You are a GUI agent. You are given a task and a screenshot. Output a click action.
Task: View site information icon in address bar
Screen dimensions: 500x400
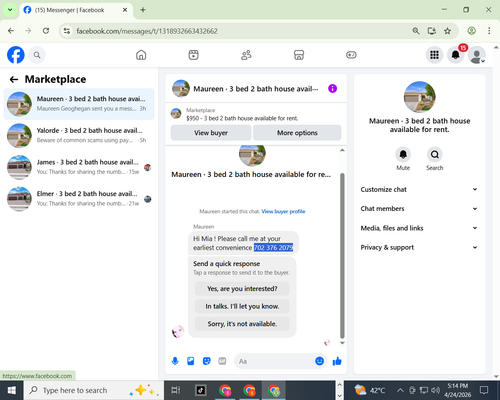[x=67, y=31]
